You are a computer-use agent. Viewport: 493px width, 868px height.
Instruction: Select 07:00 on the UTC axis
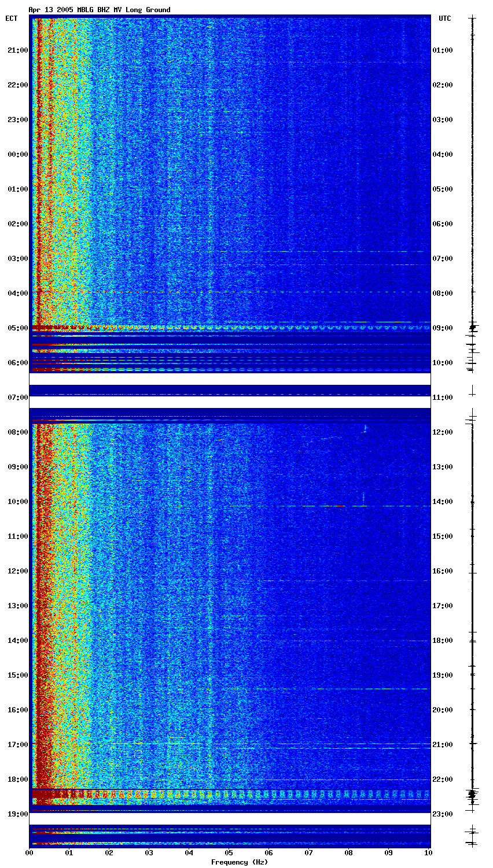click(x=443, y=259)
